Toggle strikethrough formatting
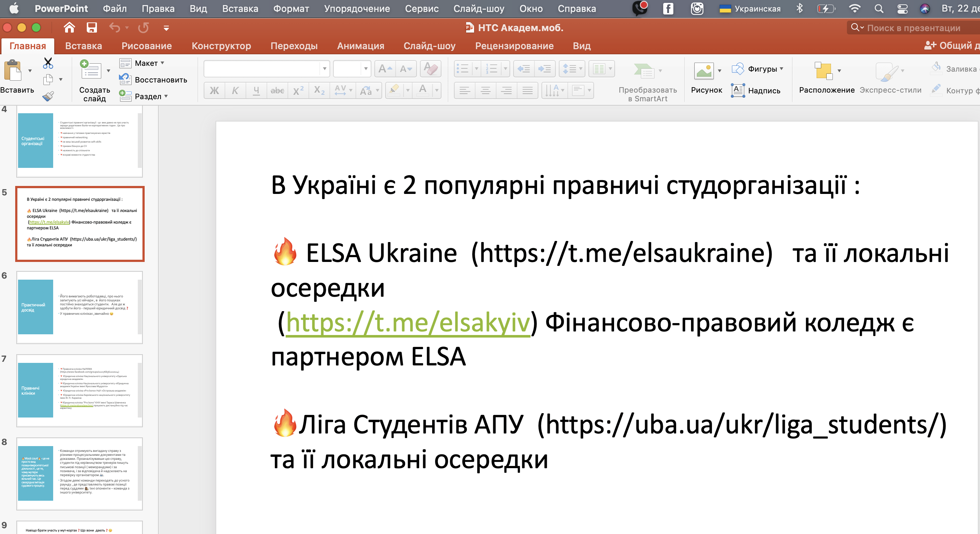The height and width of the screenshot is (534, 980). [277, 90]
